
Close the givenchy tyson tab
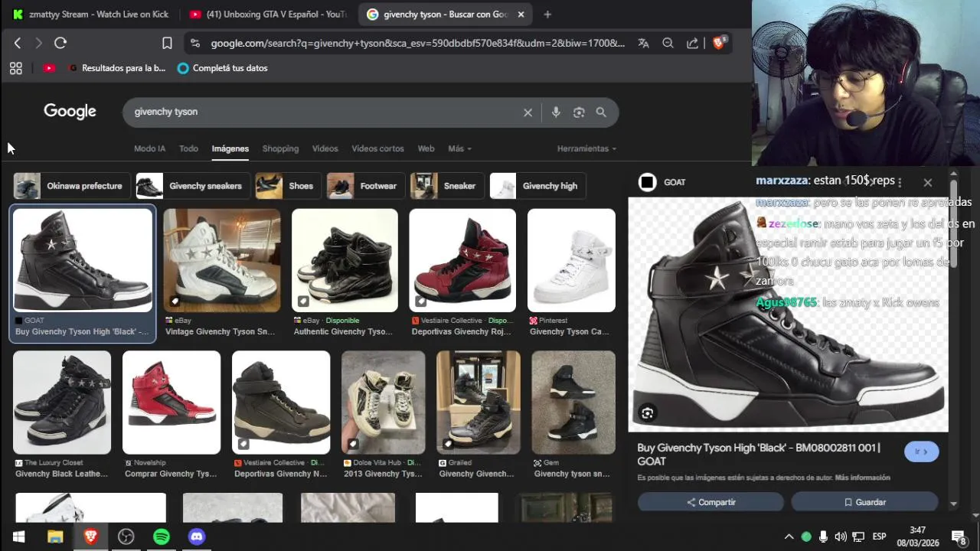[521, 15]
